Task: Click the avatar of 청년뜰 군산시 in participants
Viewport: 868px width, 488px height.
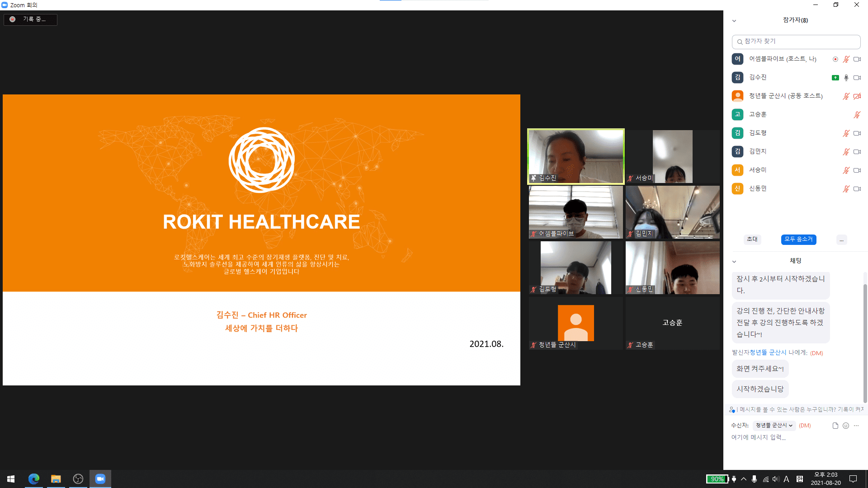Action: pyautogui.click(x=737, y=96)
